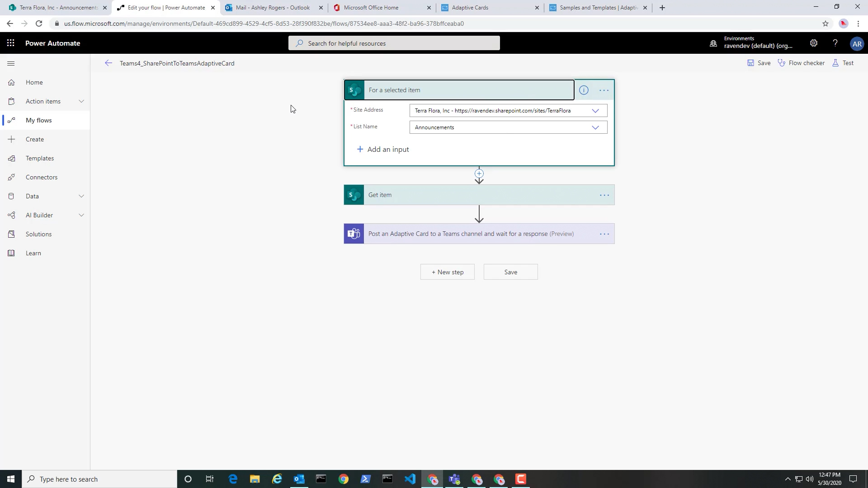Image resolution: width=868 pixels, height=488 pixels.
Task: Open Microsoft Teams from taskbar
Action: coord(454,479)
